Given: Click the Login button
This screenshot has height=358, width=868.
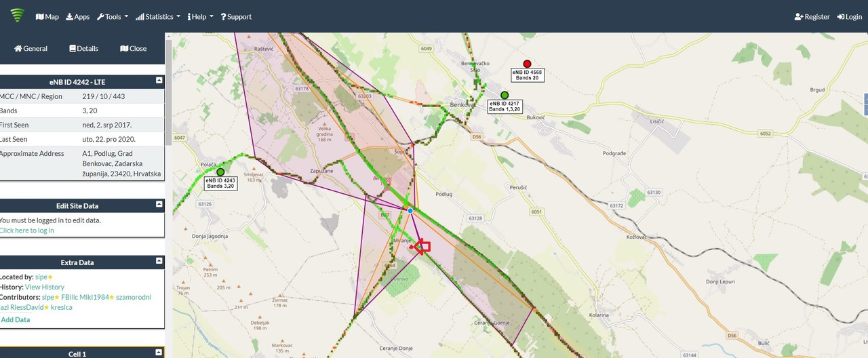Looking at the screenshot, I should tap(850, 17).
